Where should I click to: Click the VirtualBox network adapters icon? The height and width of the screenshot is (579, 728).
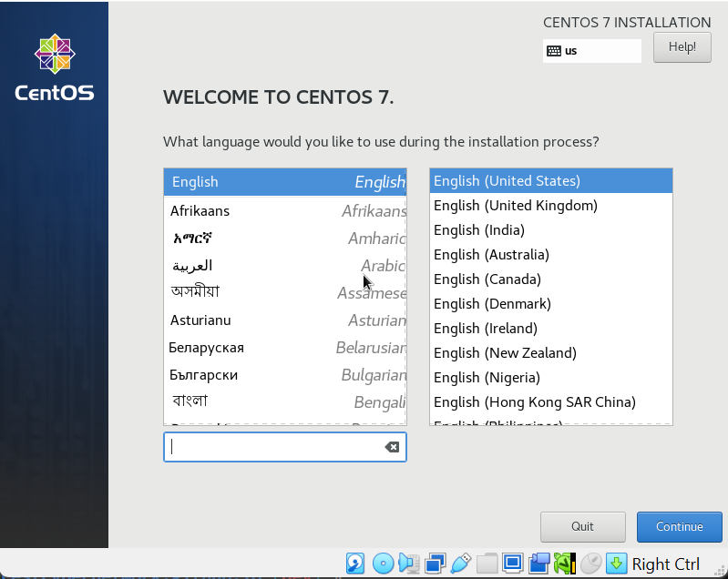[435, 564]
